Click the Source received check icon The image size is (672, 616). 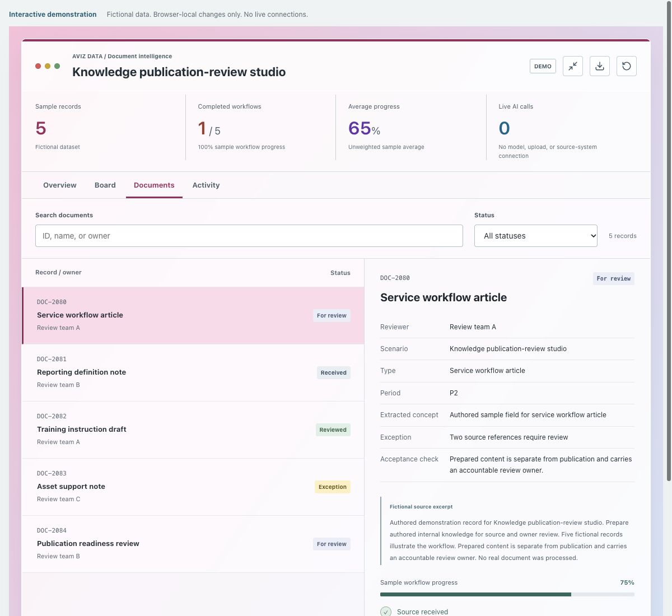[x=386, y=612]
